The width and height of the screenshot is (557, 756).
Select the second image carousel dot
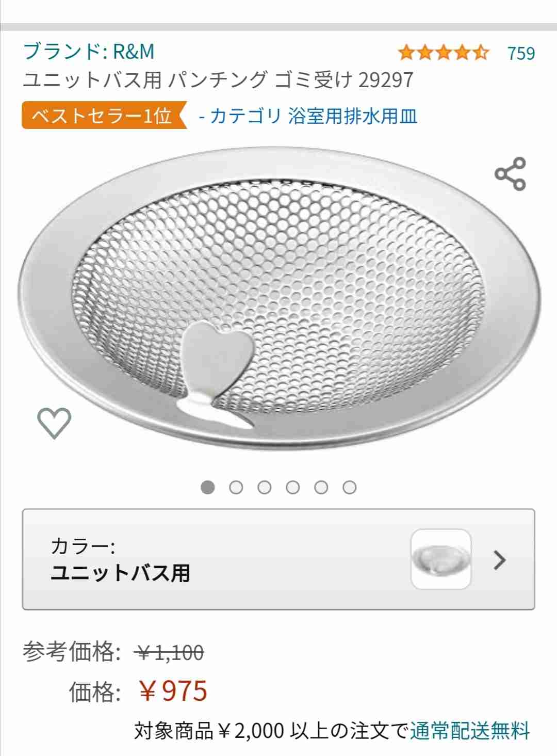(x=236, y=487)
